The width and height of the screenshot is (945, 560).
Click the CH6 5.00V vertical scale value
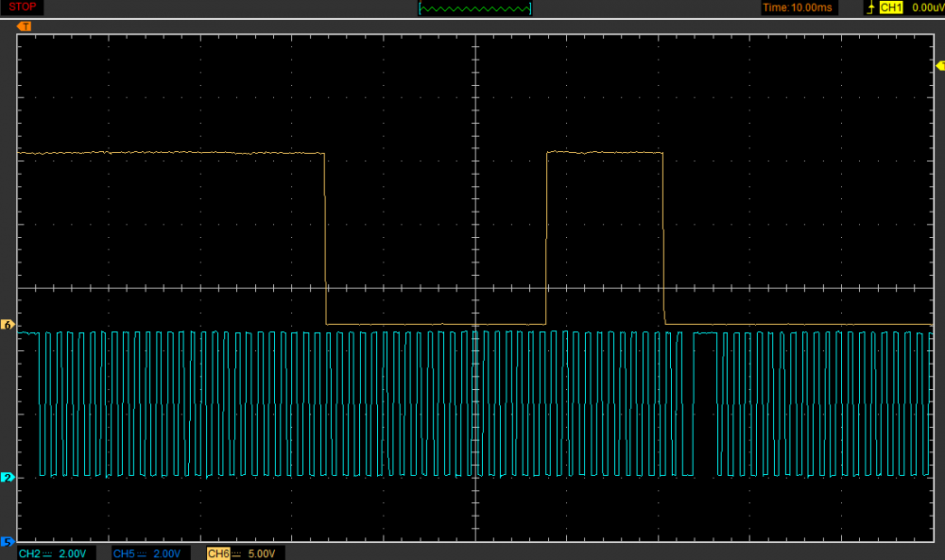(x=264, y=552)
